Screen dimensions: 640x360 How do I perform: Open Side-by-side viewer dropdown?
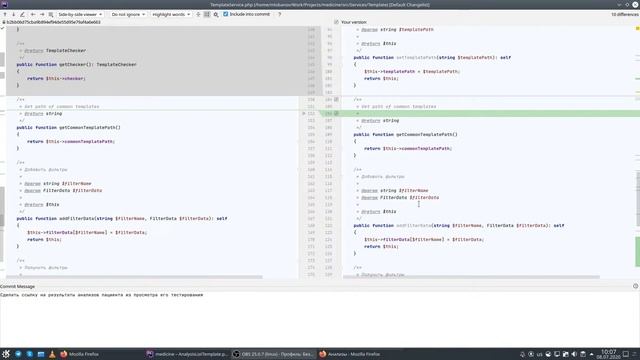(x=80, y=14)
